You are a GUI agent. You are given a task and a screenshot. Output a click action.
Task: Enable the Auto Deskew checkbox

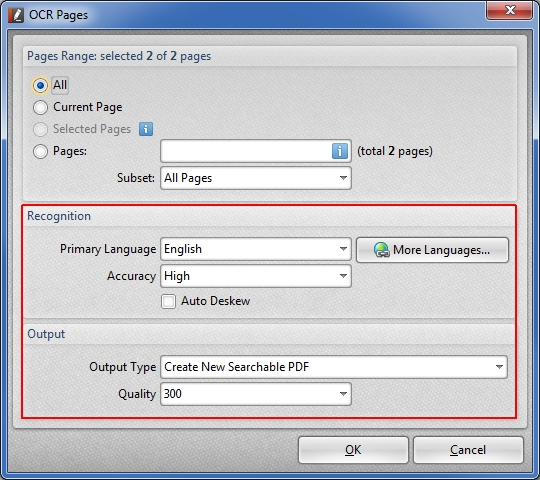pos(168,301)
